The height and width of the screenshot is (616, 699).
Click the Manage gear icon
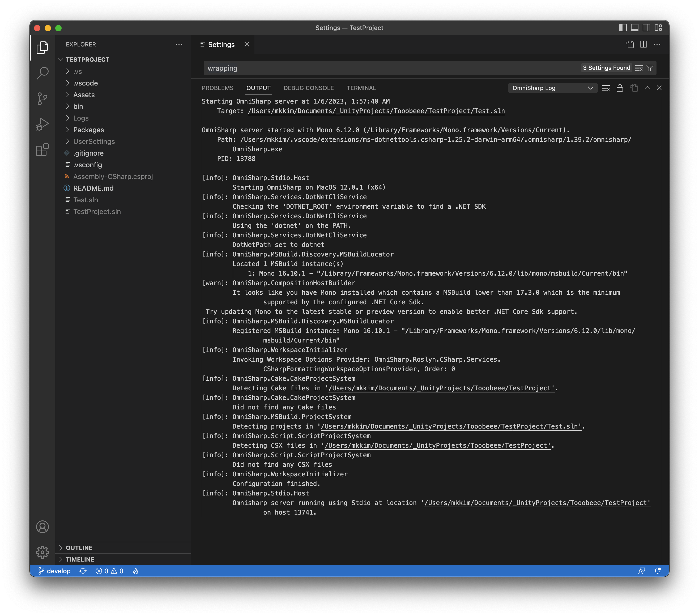pos(42,552)
